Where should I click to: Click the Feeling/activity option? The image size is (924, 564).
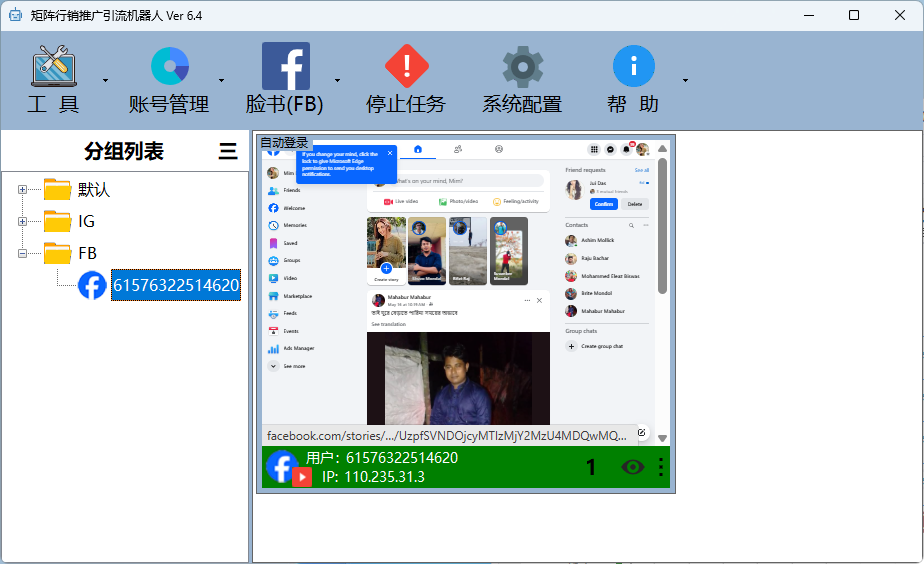pos(516,202)
